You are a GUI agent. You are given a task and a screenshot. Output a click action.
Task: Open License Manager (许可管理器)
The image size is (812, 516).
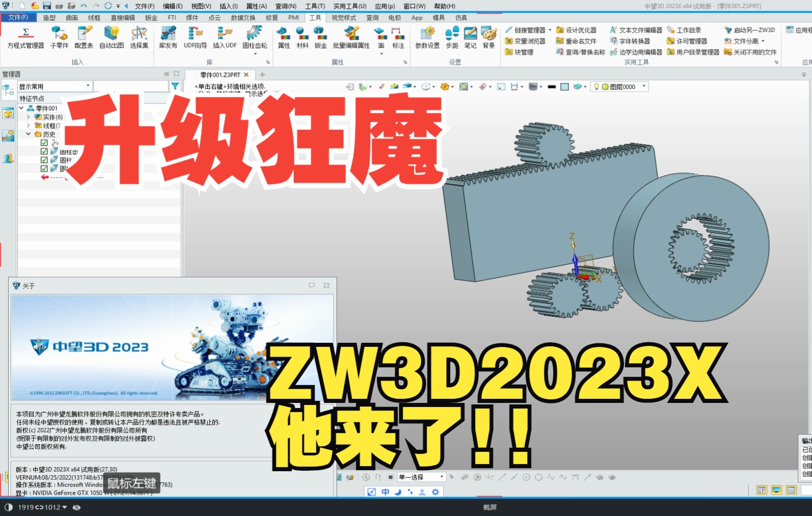click(x=687, y=41)
